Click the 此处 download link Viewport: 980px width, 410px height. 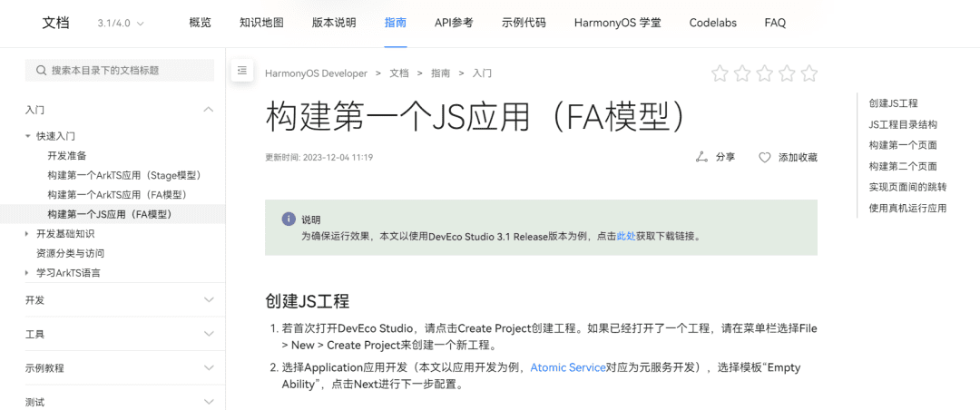click(626, 236)
